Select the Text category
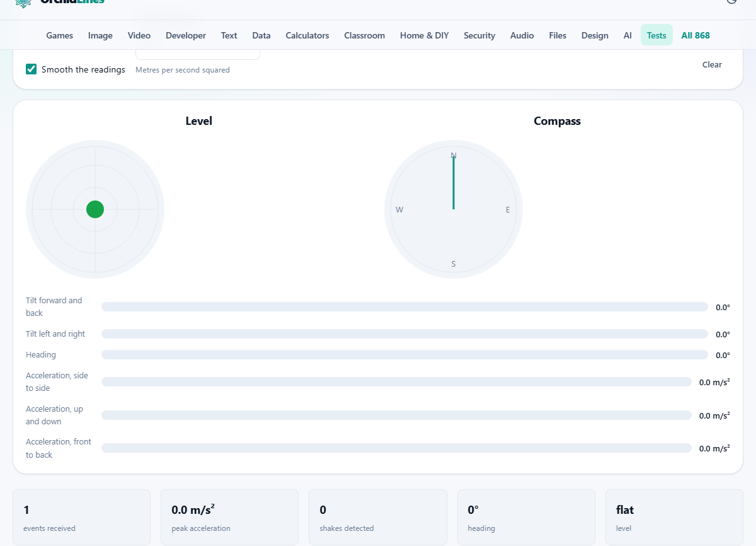The image size is (756, 546). click(x=229, y=35)
